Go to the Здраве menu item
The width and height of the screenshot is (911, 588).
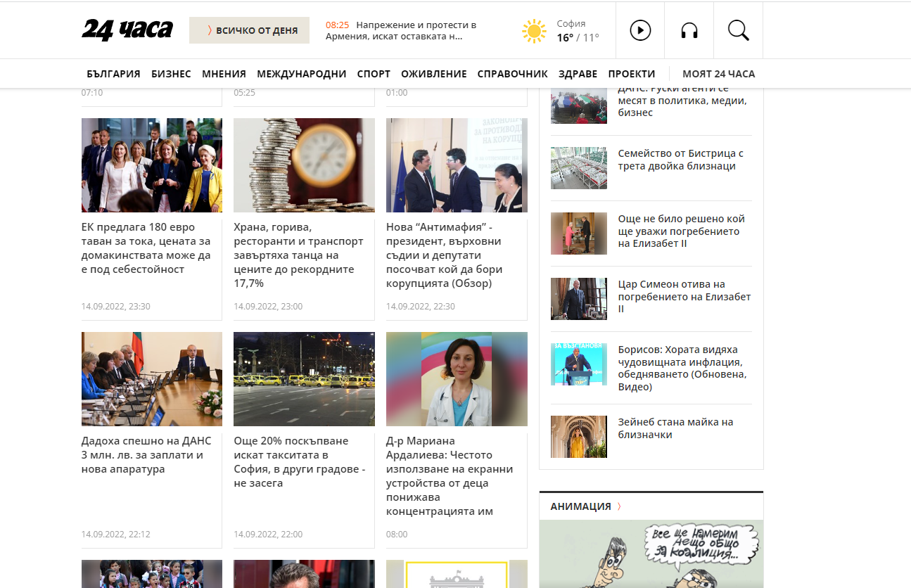(x=578, y=74)
